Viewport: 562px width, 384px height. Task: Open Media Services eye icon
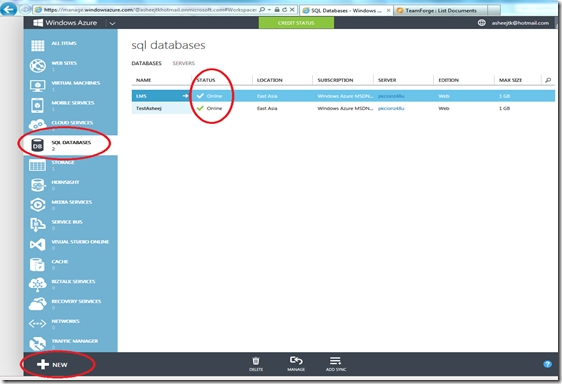tap(38, 205)
